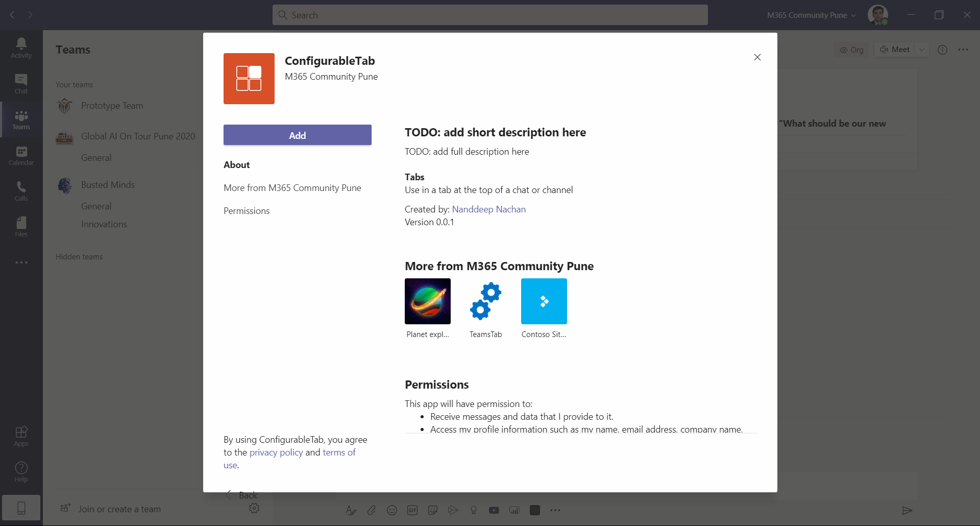Select More from M365 Community Pune

point(292,188)
